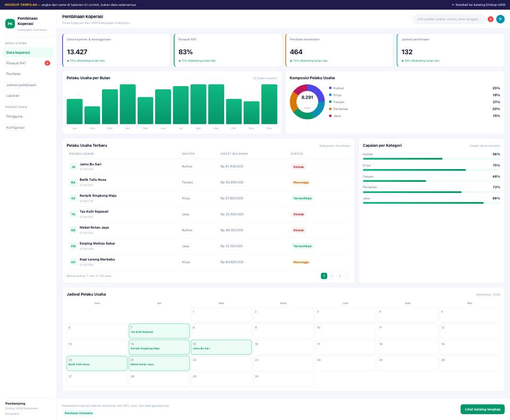
Task: Click the Kuliner legend color dot
Action: click(x=330, y=88)
